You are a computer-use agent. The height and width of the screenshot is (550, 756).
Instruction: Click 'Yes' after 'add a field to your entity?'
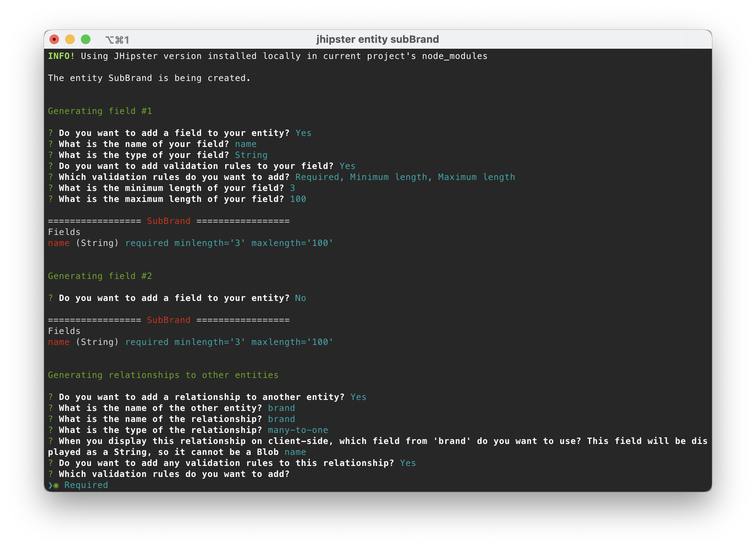click(303, 133)
